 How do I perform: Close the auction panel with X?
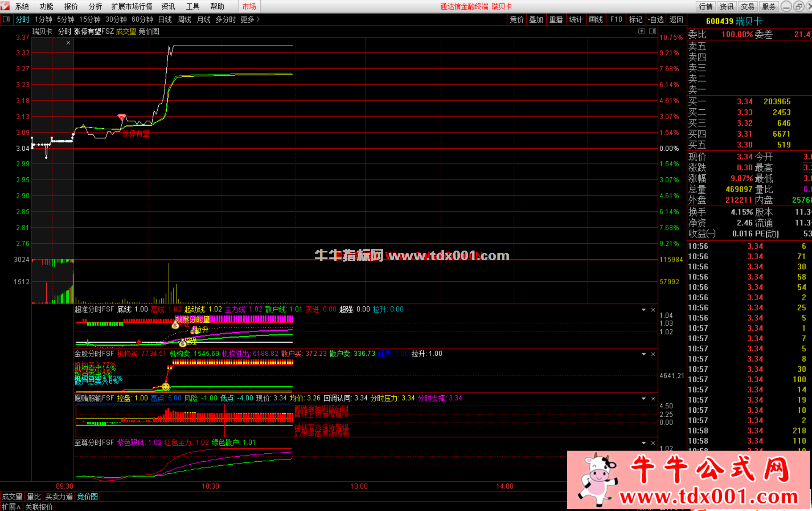(68, 43)
